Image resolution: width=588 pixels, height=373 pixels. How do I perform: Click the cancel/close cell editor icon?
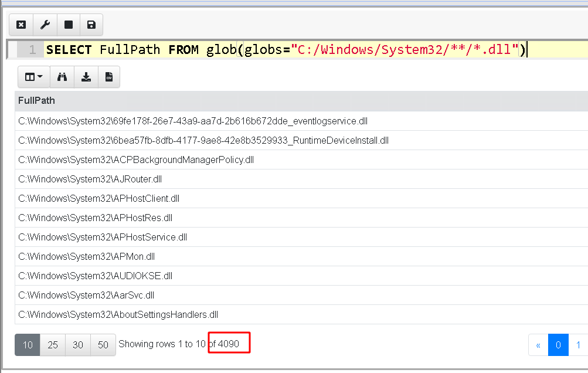[x=21, y=25]
